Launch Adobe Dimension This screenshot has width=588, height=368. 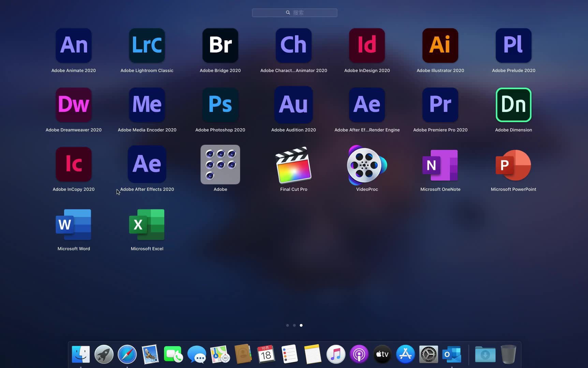pyautogui.click(x=514, y=105)
